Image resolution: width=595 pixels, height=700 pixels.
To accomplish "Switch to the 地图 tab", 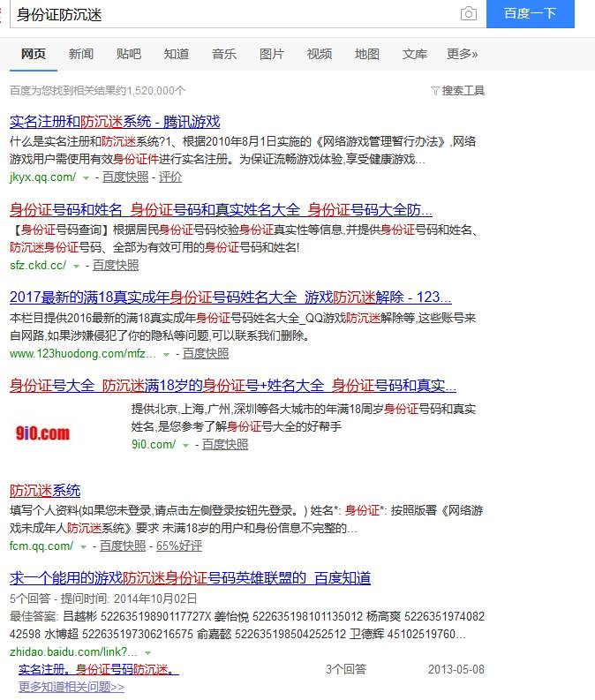I will pyautogui.click(x=367, y=54).
